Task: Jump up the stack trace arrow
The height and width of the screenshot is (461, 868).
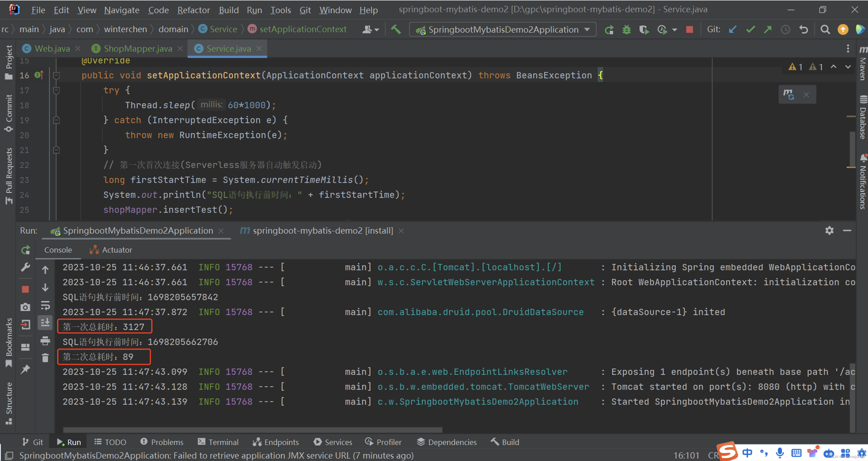Action: point(45,270)
